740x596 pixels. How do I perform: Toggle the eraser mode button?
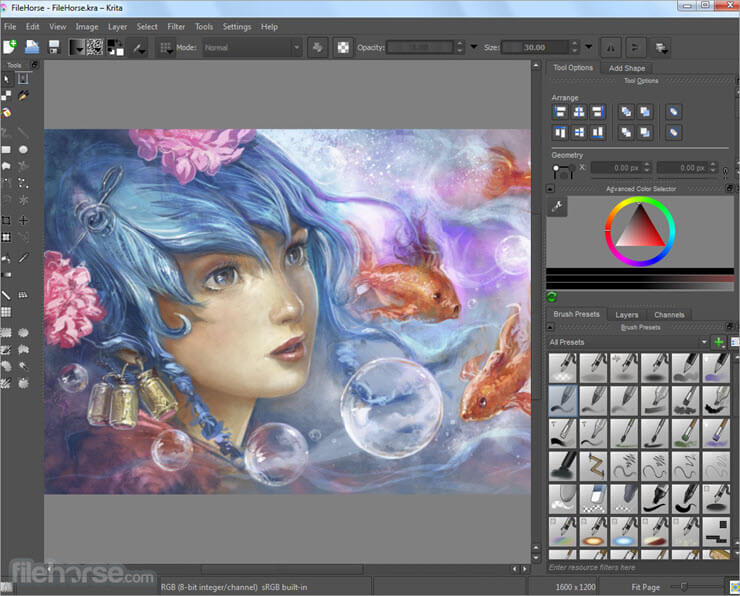[x=317, y=46]
